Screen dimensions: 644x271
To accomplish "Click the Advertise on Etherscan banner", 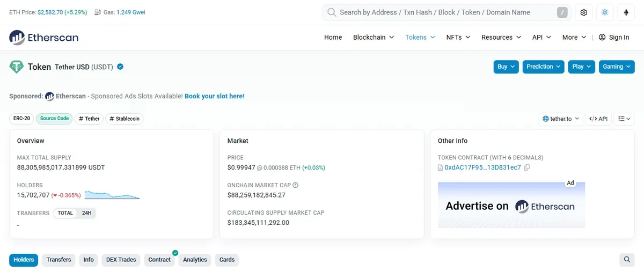I will tap(511, 205).
